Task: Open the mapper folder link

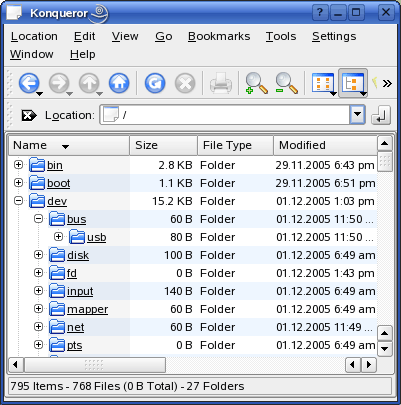Action: 87,309
